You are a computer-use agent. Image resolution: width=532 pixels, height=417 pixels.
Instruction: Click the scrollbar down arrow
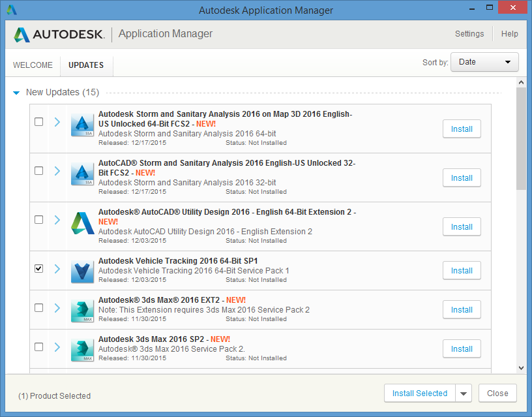click(x=521, y=368)
